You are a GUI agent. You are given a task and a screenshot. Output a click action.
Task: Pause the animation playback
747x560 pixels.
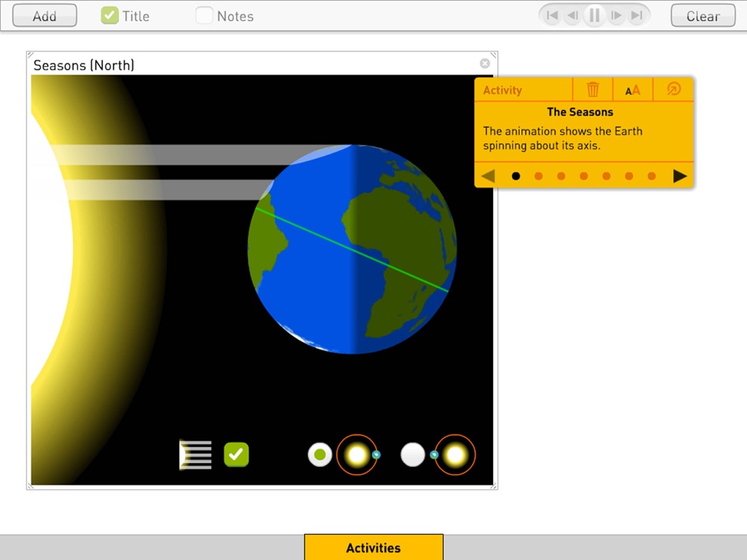[594, 16]
